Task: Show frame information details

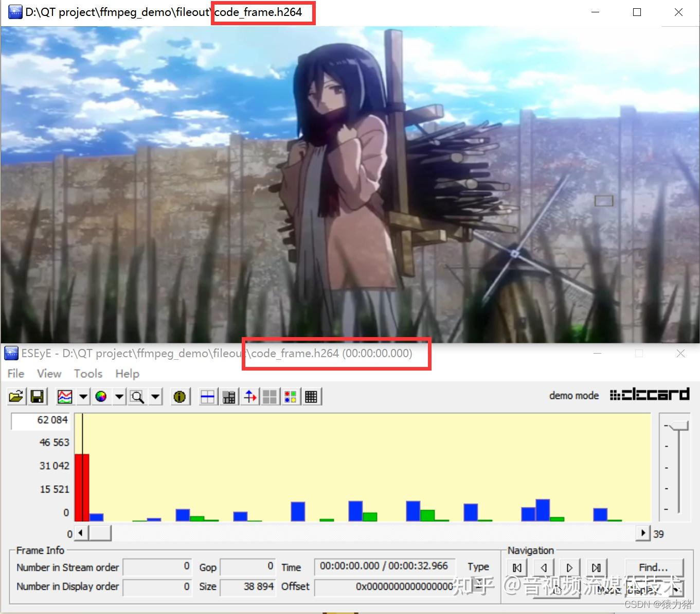Action: pyautogui.click(x=180, y=396)
